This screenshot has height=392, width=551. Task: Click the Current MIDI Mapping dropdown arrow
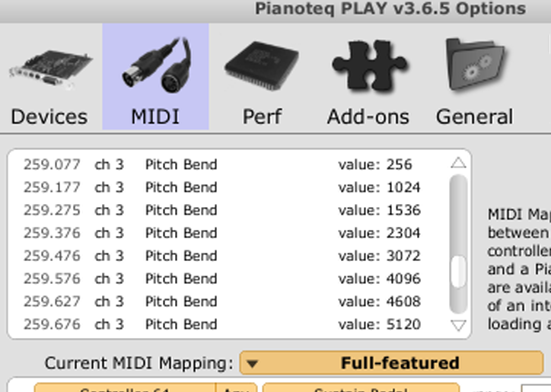[253, 363]
